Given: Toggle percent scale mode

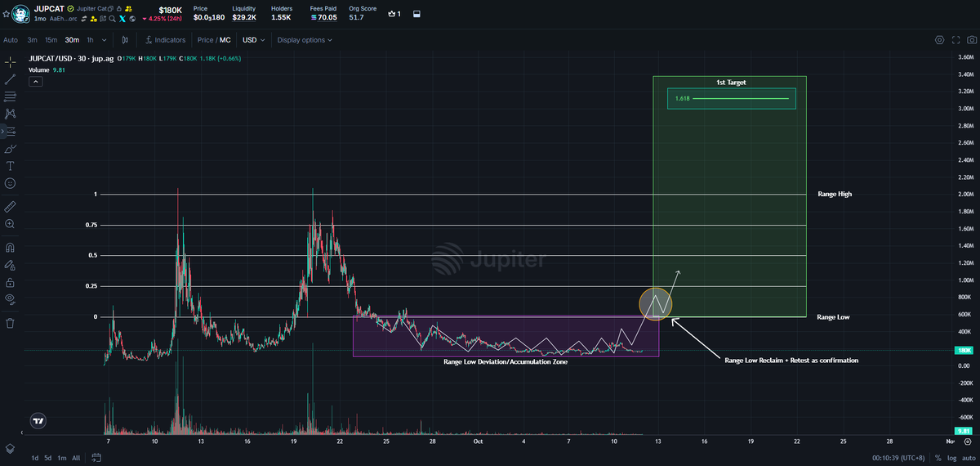Looking at the screenshot, I should [x=938, y=458].
